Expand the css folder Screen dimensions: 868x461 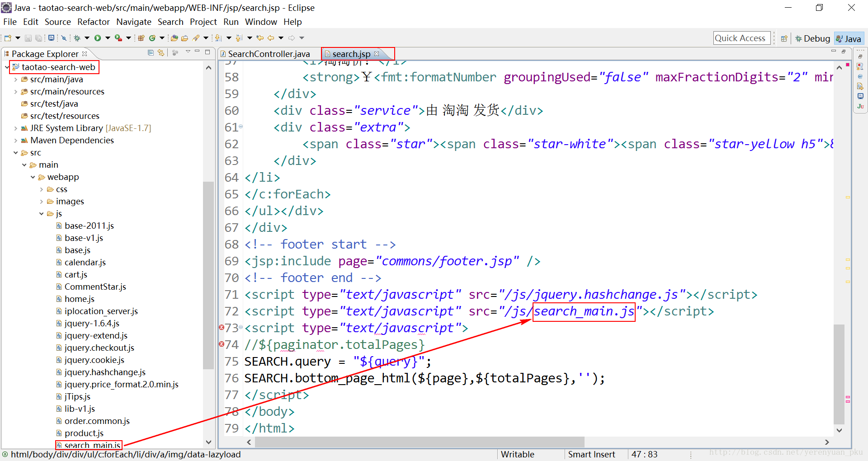tap(41, 189)
